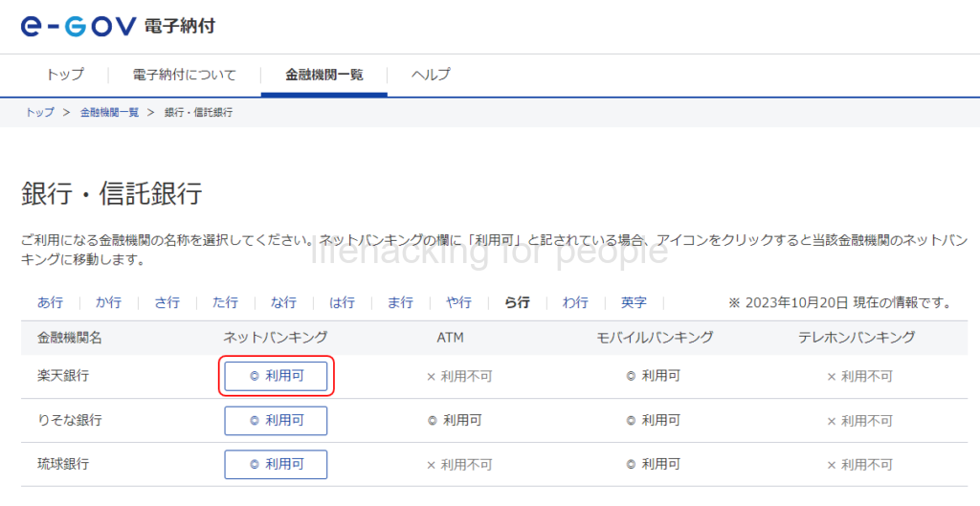Open りそな銀行 net banking 利用可 button

pyautogui.click(x=276, y=421)
